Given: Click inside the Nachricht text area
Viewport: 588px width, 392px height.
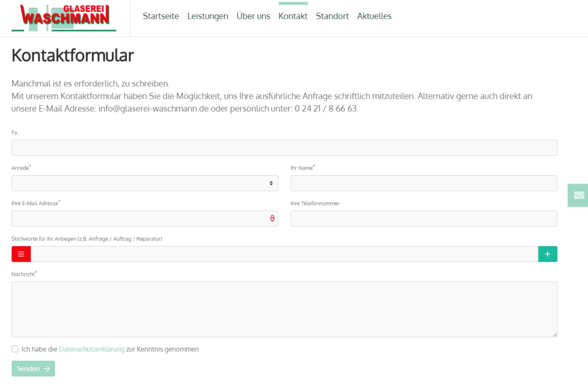Looking at the screenshot, I should (284, 309).
